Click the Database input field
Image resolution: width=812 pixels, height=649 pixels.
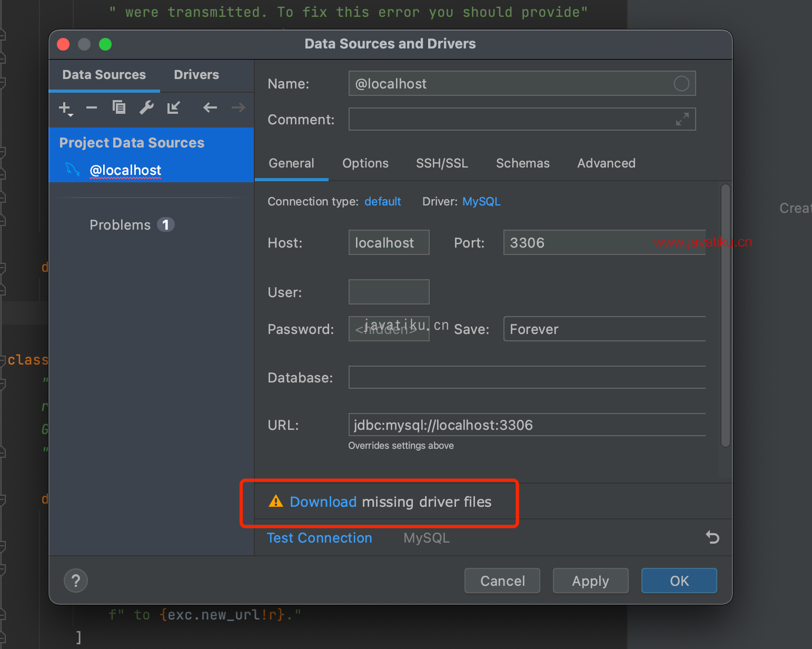[x=527, y=377]
